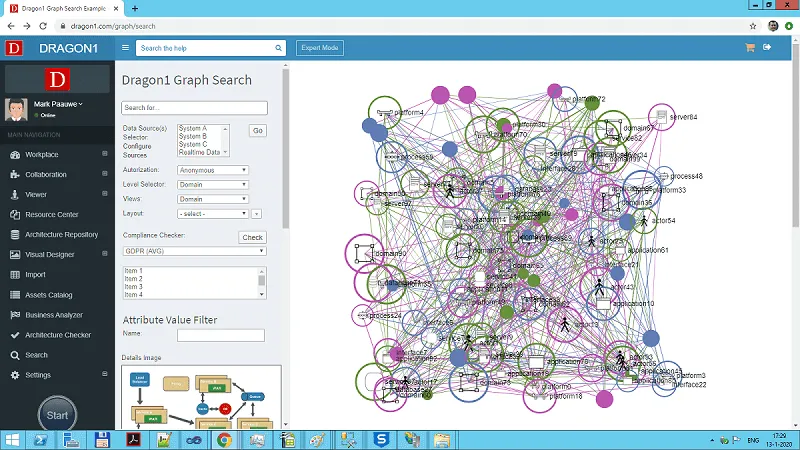Click the sign-out icon in top bar
The image size is (800, 450).
point(767,47)
